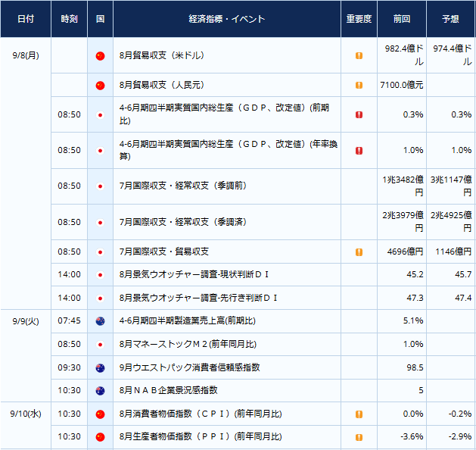Click the 経済指標・イベント column header
Screen dimensions: 476x450
(x=227, y=19)
